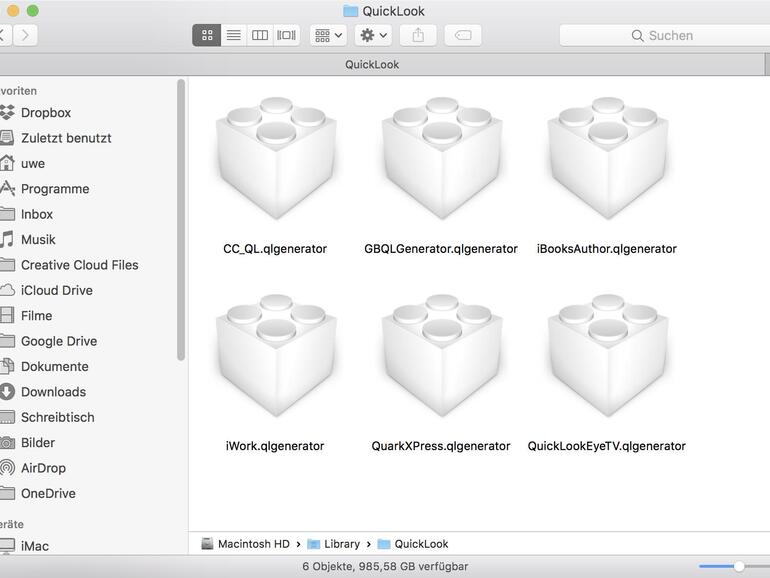This screenshot has height=578, width=770.
Task: Click the QuarkXPress.qlgenerator file name
Action: click(441, 446)
